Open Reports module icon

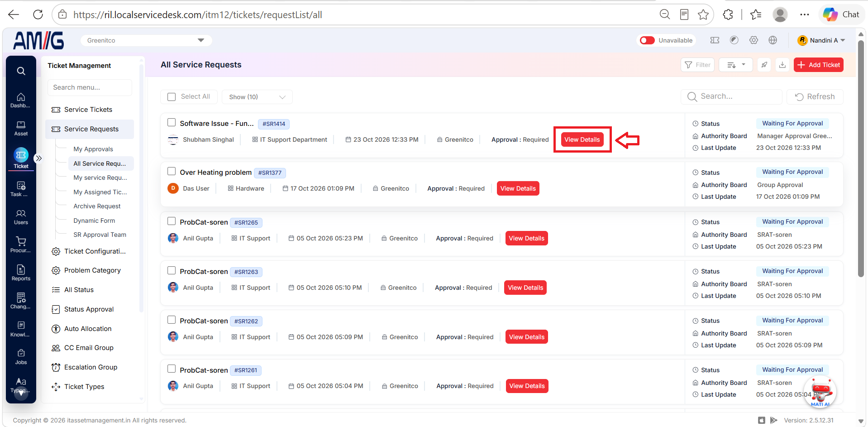(x=21, y=273)
